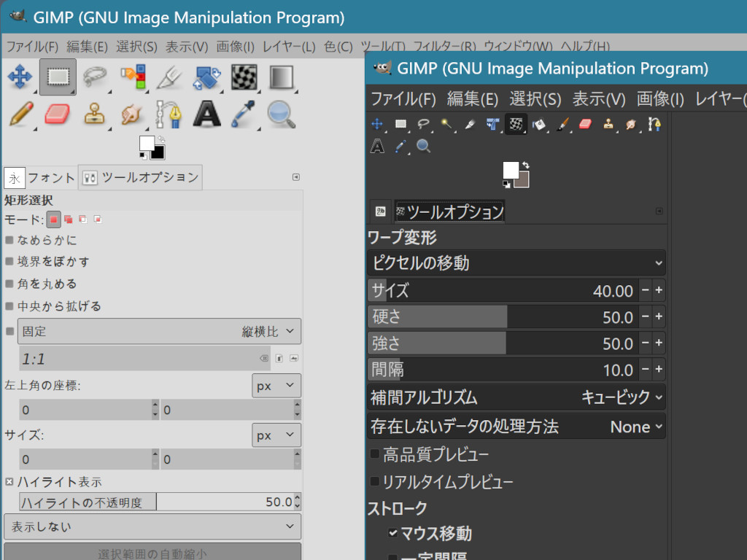Select Fuzzy Select wand in dark toolbox
747x560 pixels.
446,124
